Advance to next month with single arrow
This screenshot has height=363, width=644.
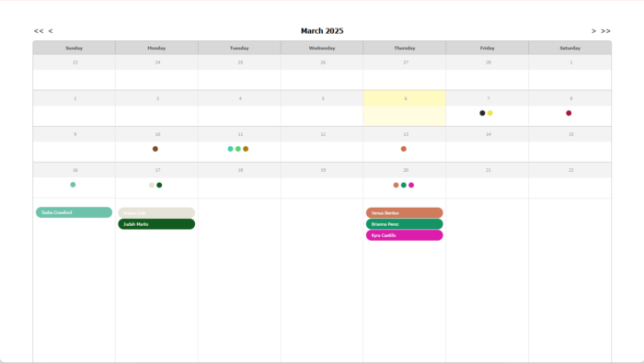click(x=593, y=31)
